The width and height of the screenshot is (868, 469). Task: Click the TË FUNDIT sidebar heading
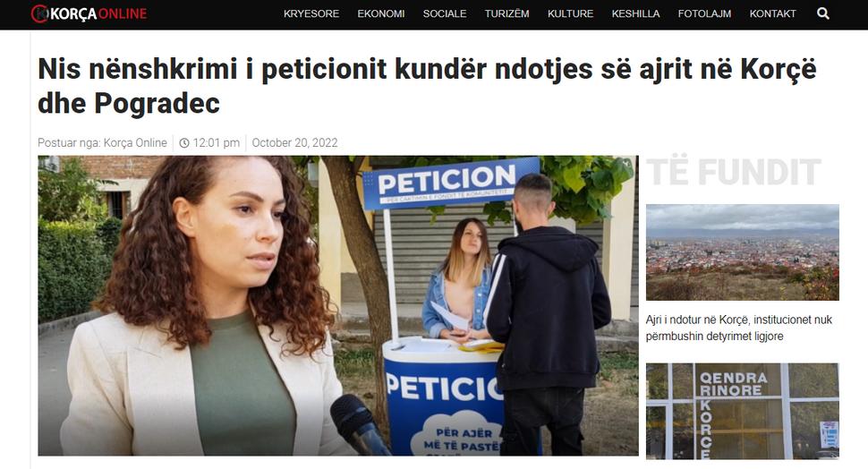pos(734,172)
